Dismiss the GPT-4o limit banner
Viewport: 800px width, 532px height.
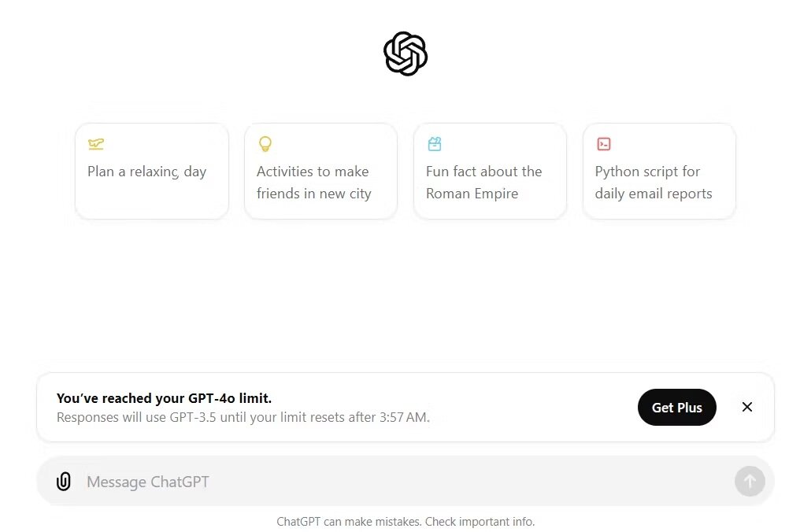point(747,407)
